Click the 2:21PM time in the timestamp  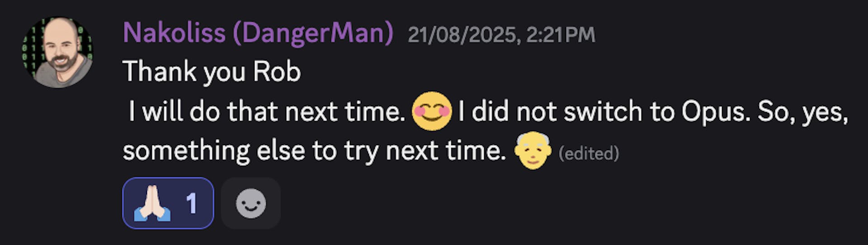[561, 35]
